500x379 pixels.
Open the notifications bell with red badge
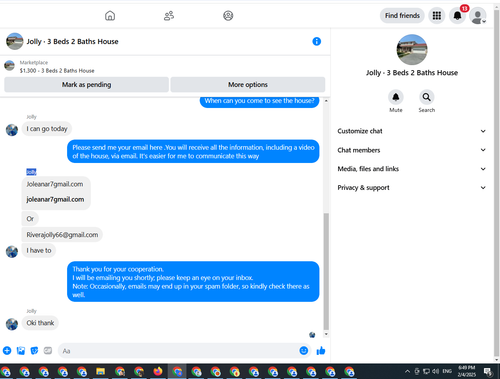[457, 16]
